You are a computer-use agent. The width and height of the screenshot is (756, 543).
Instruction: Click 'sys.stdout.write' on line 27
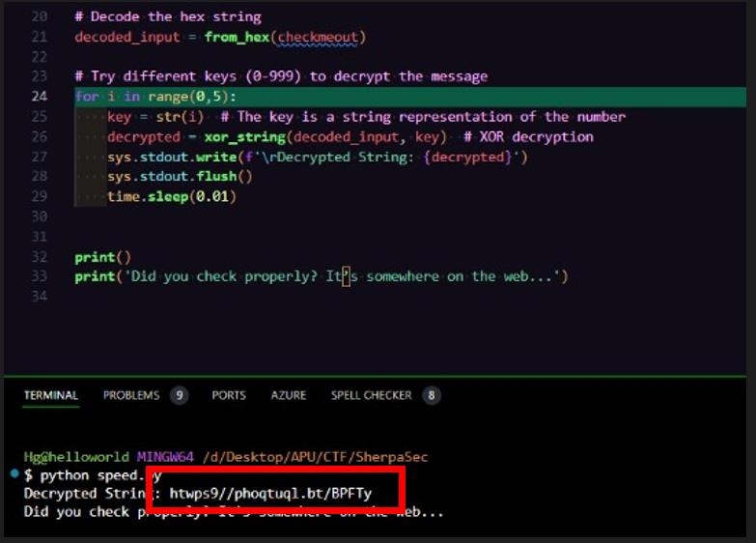(172, 157)
